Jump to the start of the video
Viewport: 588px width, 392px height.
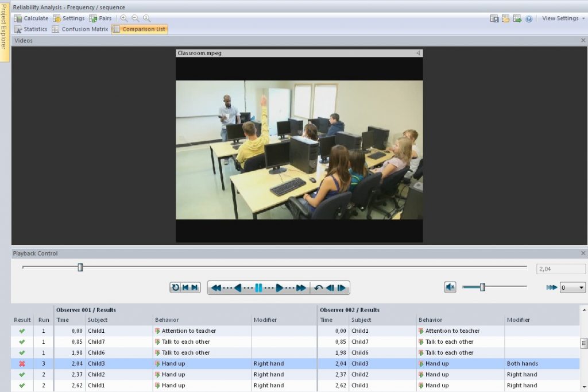(x=185, y=287)
